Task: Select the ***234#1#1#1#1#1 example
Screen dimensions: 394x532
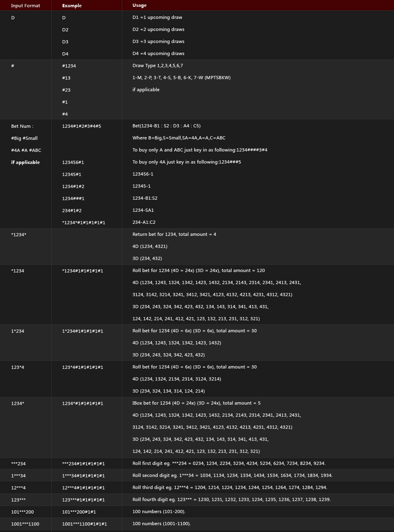Action: [x=84, y=464]
